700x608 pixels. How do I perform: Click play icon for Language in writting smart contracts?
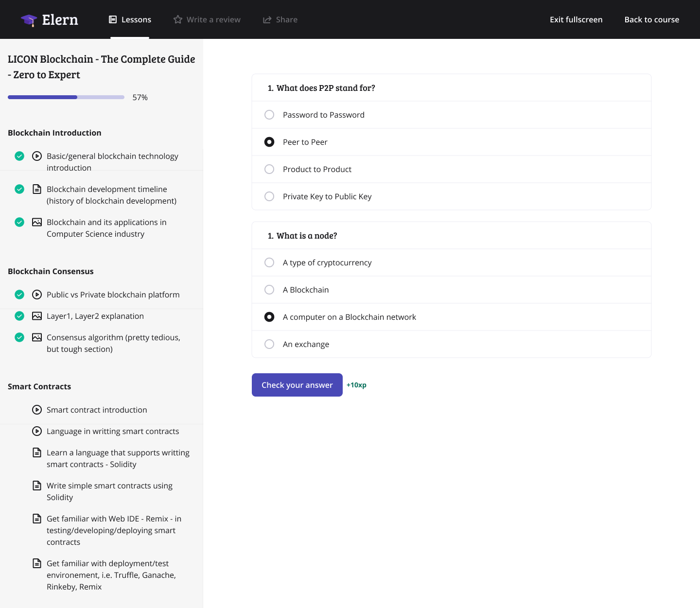click(37, 431)
